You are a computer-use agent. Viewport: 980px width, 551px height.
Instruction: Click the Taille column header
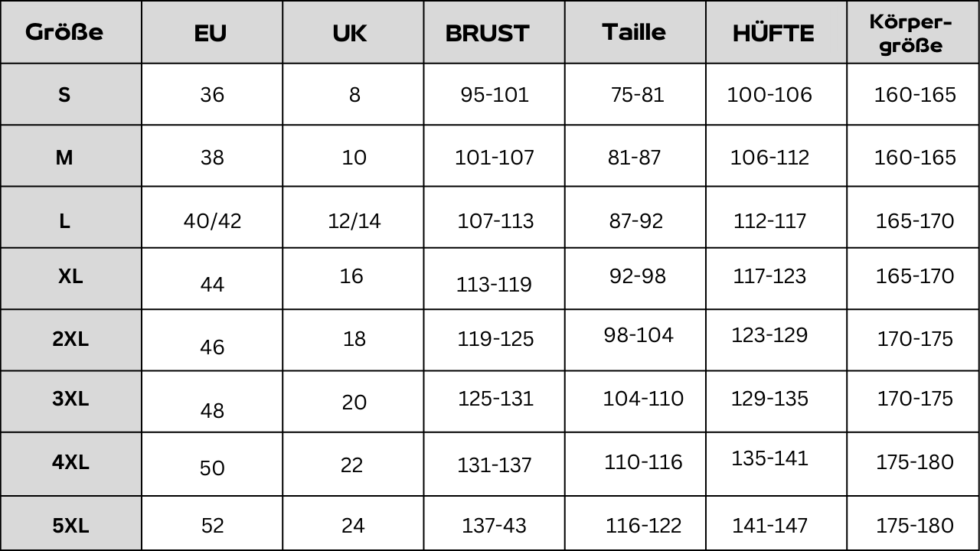point(634,32)
